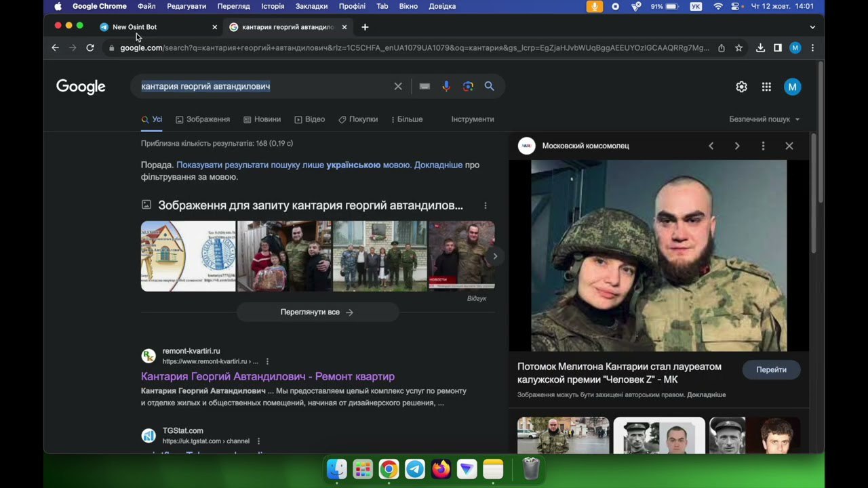868x488 pixels.
Task: Switch to the New Osint Bot tab
Action: coord(135,27)
